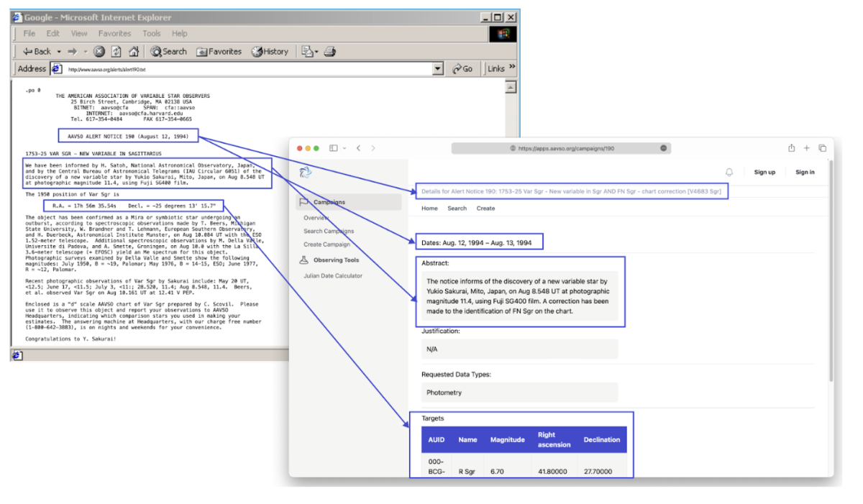Click the Mail icon in IE toolbar
The height and width of the screenshot is (504, 863).
point(307,52)
